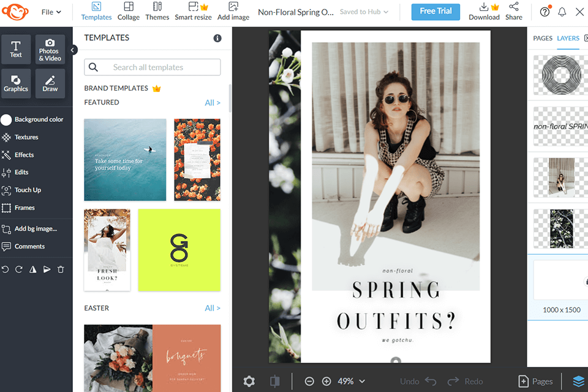Choose the ocean 'Take some time' template
The height and width of the screenshot is (392, 588).
(x=125, y=160)
